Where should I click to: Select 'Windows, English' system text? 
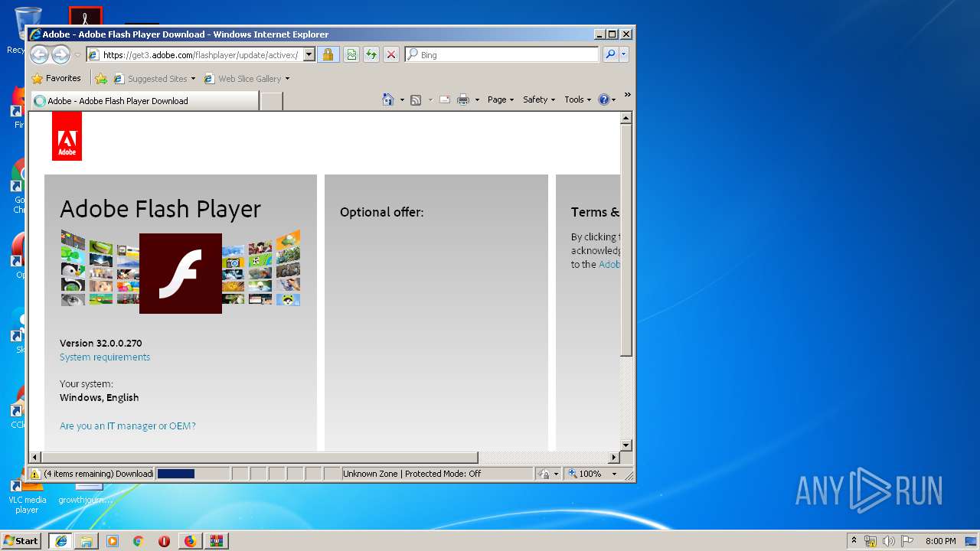coord(99,398)
